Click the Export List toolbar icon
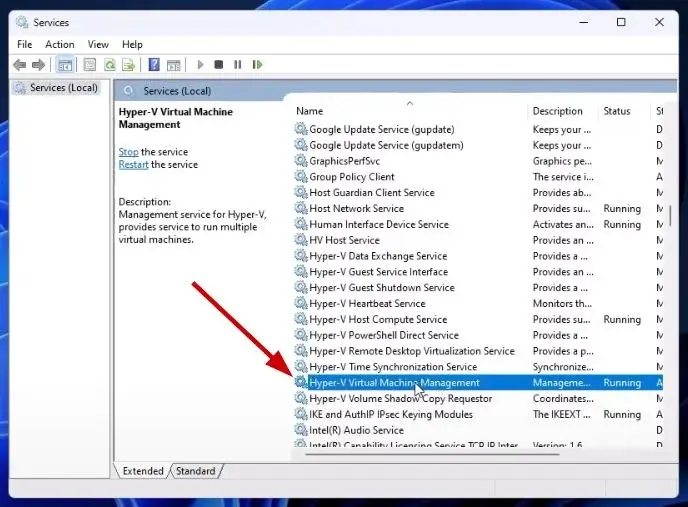Image resolution: width=688 pixels, height=507 pixels. 129,65
